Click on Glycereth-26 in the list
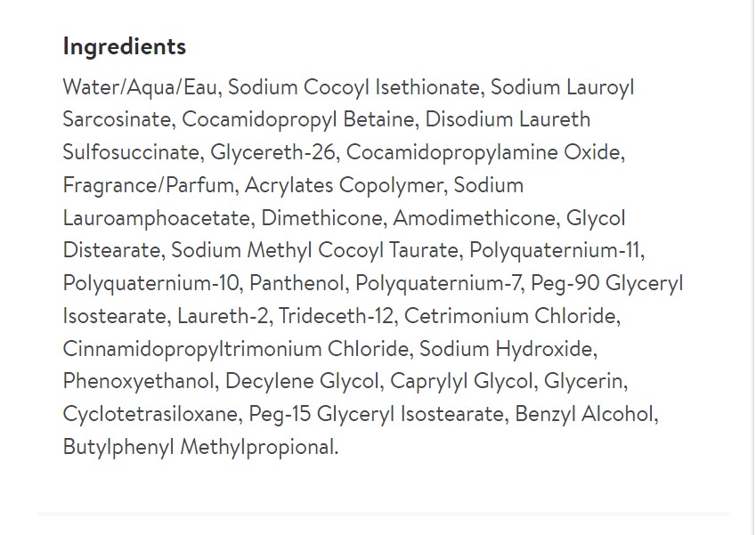The height and width of the screenshot is (535, 756). tap(272, 152)
